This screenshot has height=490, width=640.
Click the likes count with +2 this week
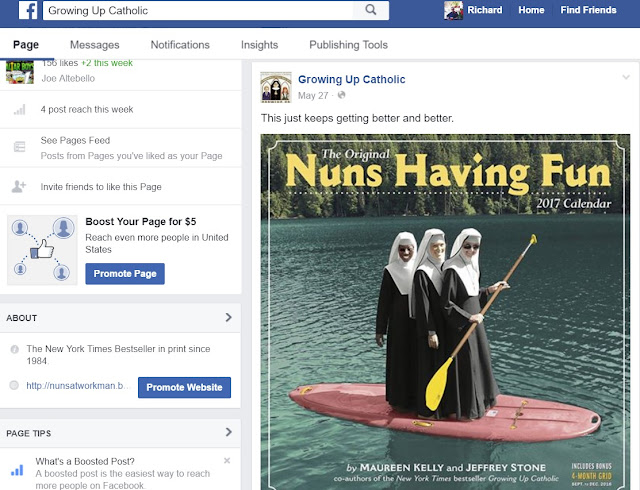click(x=87, y=63)
